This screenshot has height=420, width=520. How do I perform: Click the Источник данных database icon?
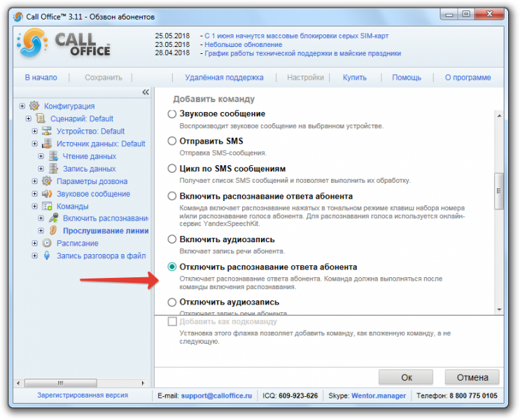(47, 143)
